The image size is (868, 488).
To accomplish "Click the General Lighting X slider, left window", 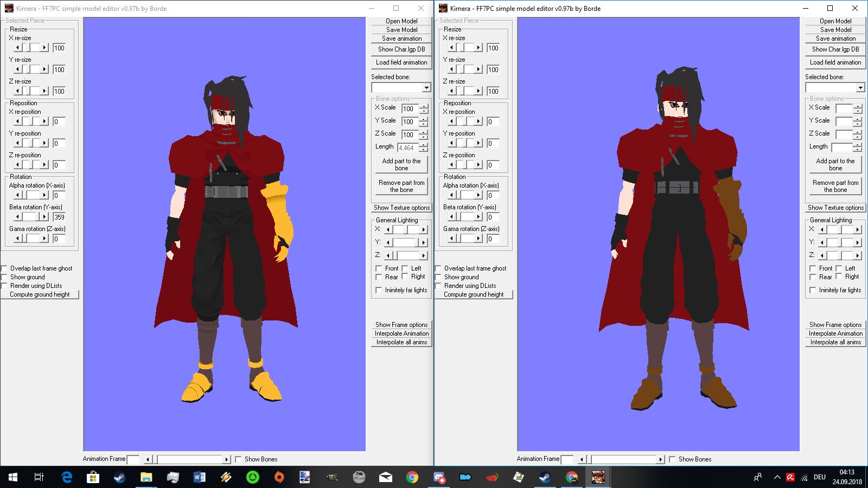I will [406, 229].
